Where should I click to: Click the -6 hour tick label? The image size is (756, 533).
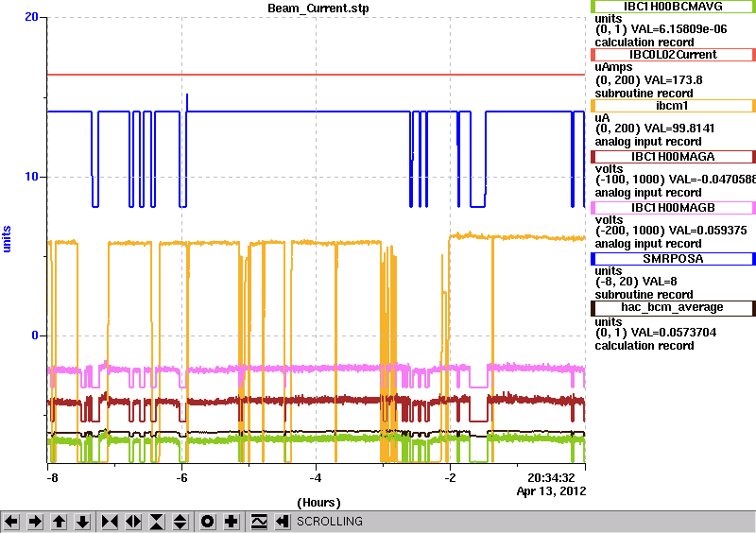click(181, 478)
